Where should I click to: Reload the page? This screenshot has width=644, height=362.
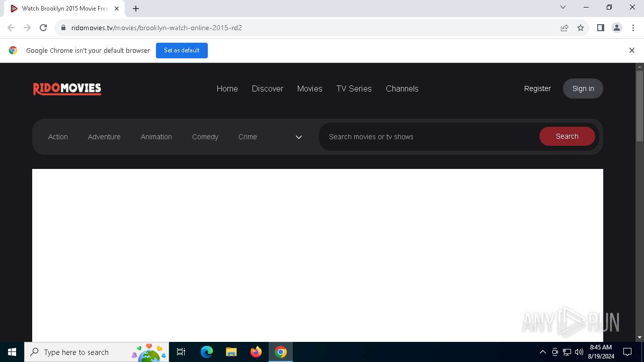[43, 28]
